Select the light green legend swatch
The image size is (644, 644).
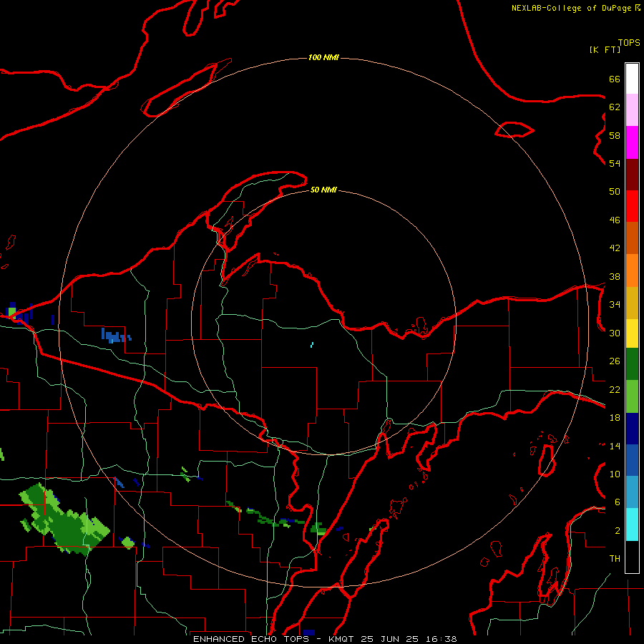(x=632, y=396)
